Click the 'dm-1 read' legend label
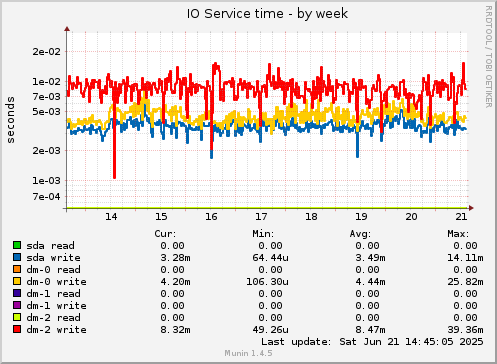 [53, 294]
